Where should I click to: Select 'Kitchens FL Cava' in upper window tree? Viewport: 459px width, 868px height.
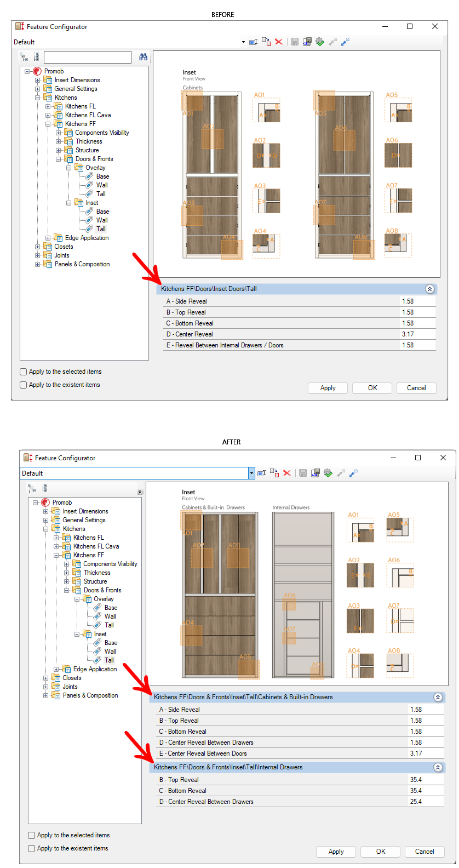pyautogui.click(x=88, y=115)
